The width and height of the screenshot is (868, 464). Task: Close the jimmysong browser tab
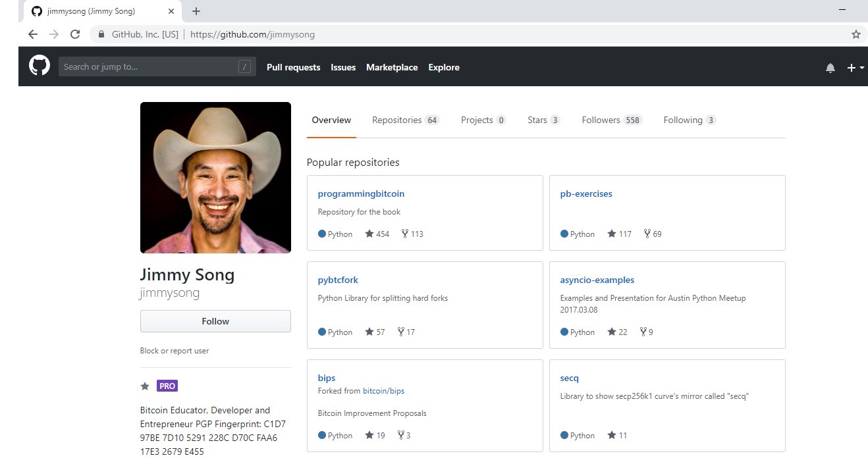pyautogui.click(x=171, y=11)
